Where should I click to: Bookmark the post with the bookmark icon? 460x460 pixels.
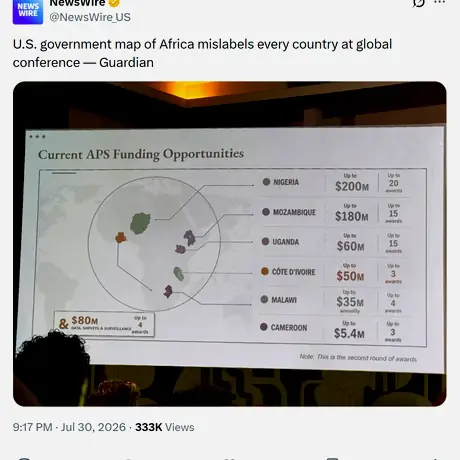[332, 459]
